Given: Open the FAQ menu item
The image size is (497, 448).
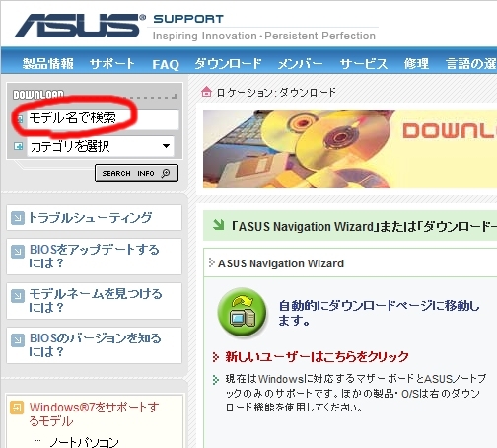Looking at the screenshot, I should pyautogui.click(x=166, y=64).
